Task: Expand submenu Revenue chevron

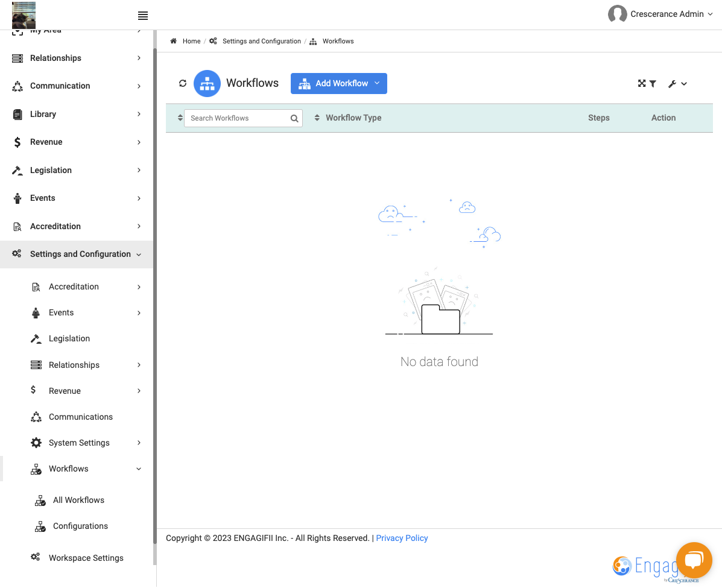Action: click(139, 391)
